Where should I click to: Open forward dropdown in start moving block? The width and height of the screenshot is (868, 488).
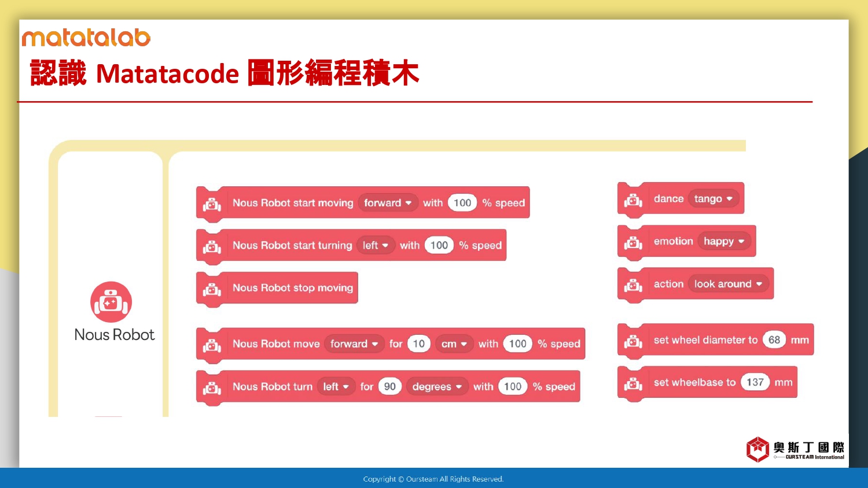click(388, 203)
